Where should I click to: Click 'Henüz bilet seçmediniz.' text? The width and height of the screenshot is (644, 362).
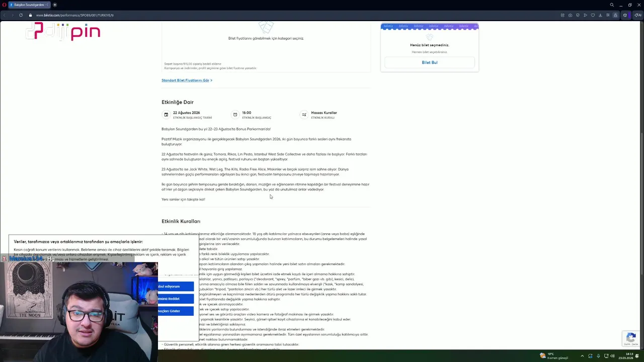pos(430,45)
